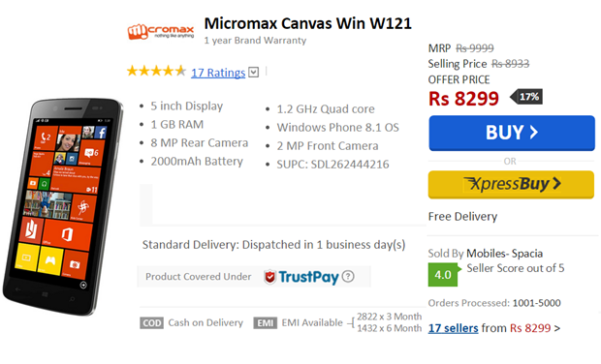The width and height of the screenshot is (601, 364).
Task: Click the Micromax Canvas Win W121 title
Action: (308, 23)
